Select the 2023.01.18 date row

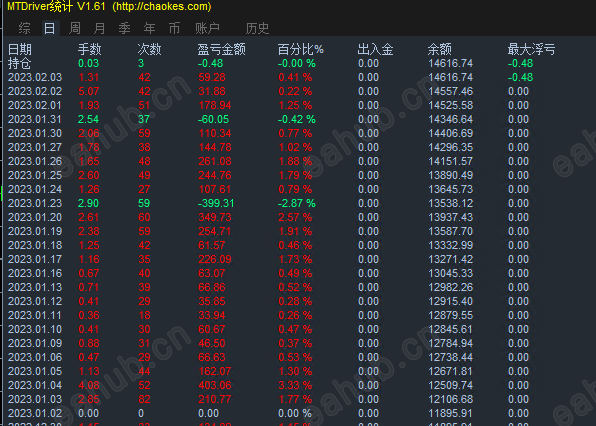click(35, 245)
